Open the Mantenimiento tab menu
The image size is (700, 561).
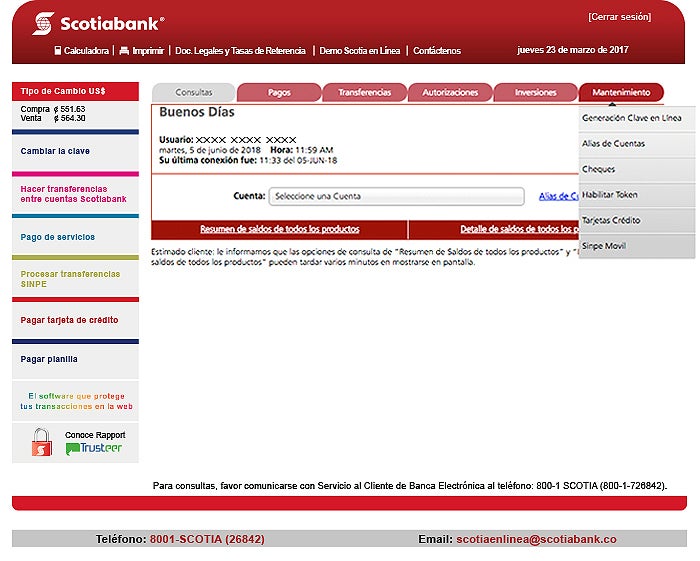(620, 92)
